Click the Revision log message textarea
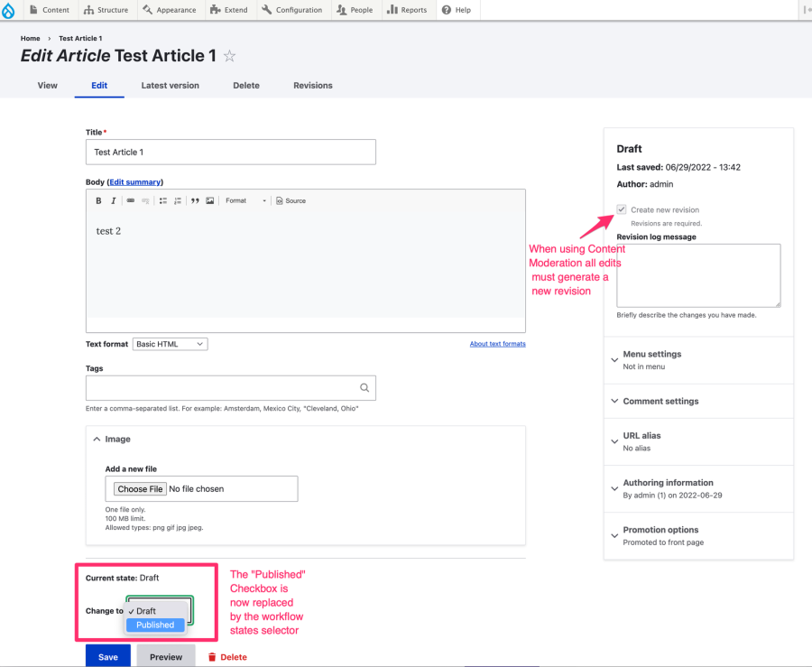 pos(698,275)
